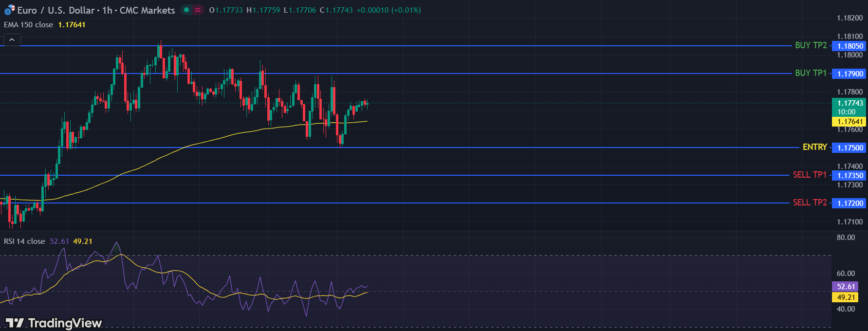Select the EMA 150 close indicator label
This screenshot has width=868, height=331.
[29, 25]
